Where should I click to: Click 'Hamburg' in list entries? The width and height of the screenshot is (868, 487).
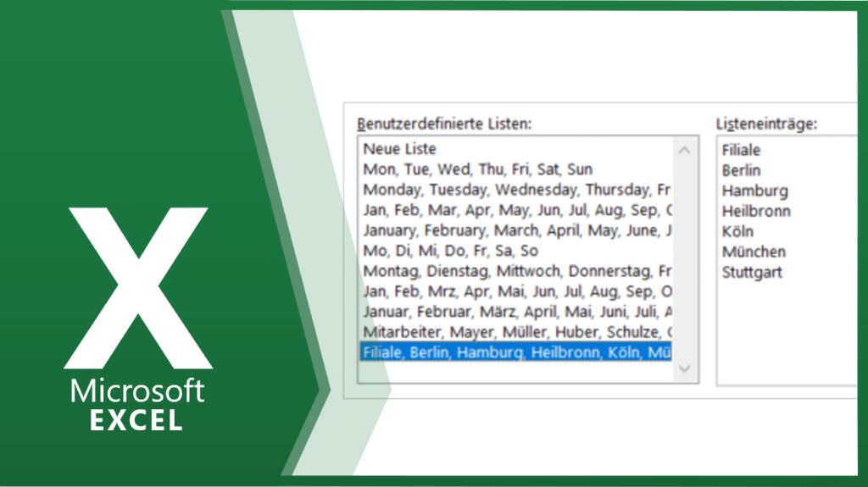click(x=754, y=191)
